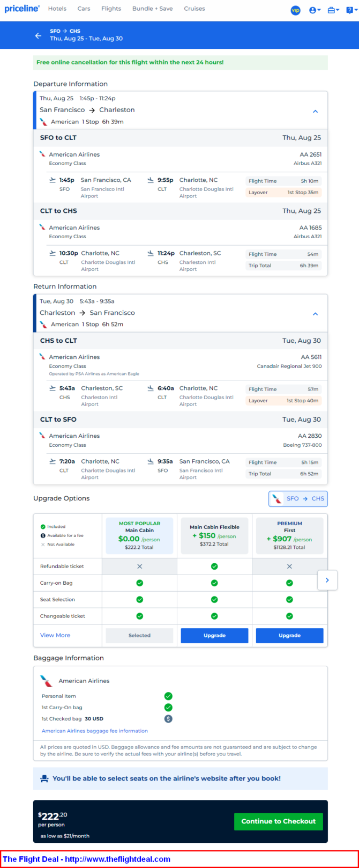This screenshot has height=868, width=359.
Task: Click the American Airlines logo in Baggage Information
Action: (47, 681)
